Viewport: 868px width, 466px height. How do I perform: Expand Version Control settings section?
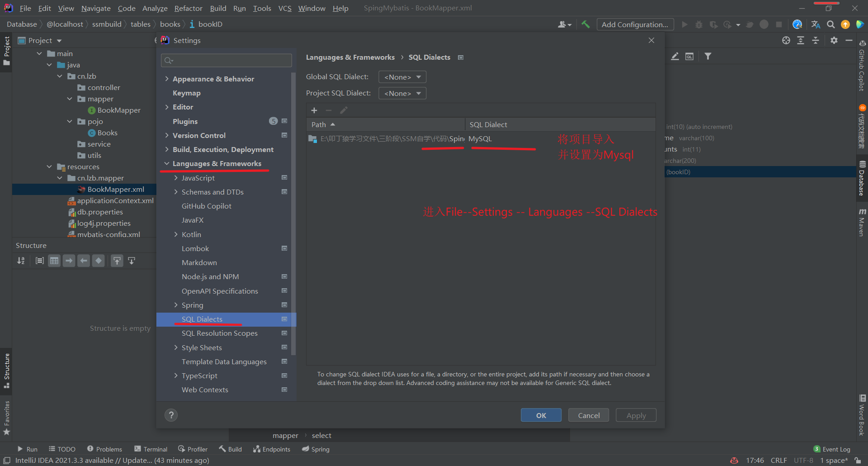tap(167, 135)
